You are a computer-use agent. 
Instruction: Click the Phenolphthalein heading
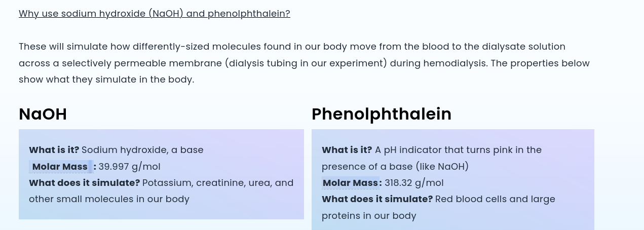click(381, 114)
